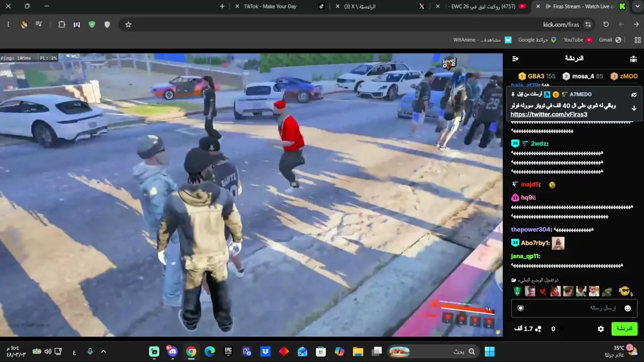This screenshot has height=362, width=644.
Task: Open the emoji picker in chat box
Action: point(628,308)
